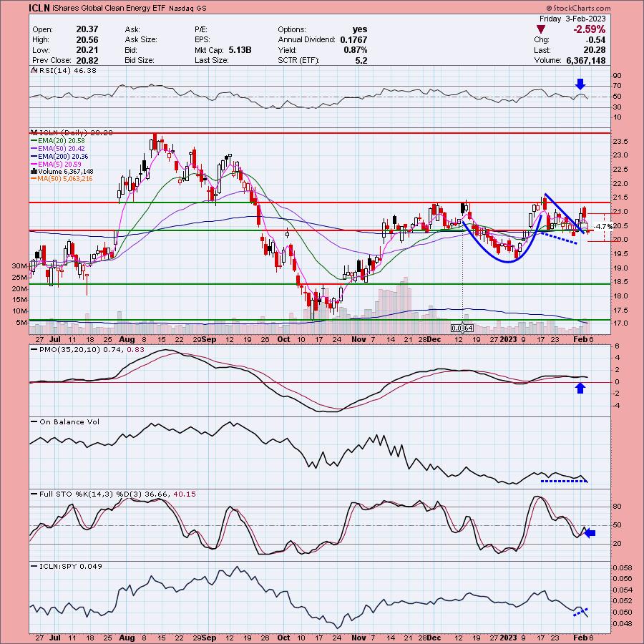644x644 pixels.
Task: Click the 0.0364 data label on price chart
Action: tap(462, 328)
